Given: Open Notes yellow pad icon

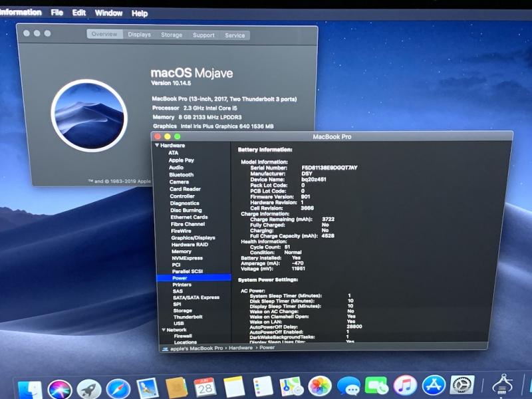Looking at the screenshot, I should tap(234, 386).
